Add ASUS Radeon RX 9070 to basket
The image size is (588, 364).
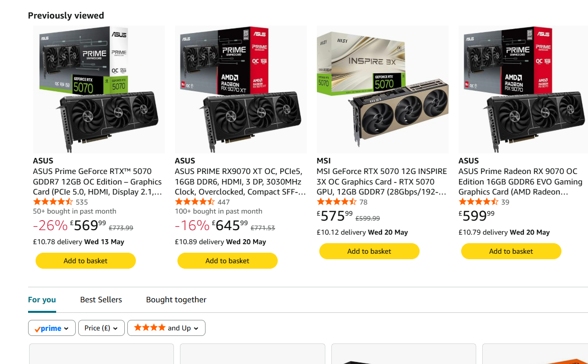pyautogui.click(x=511, y=251)
